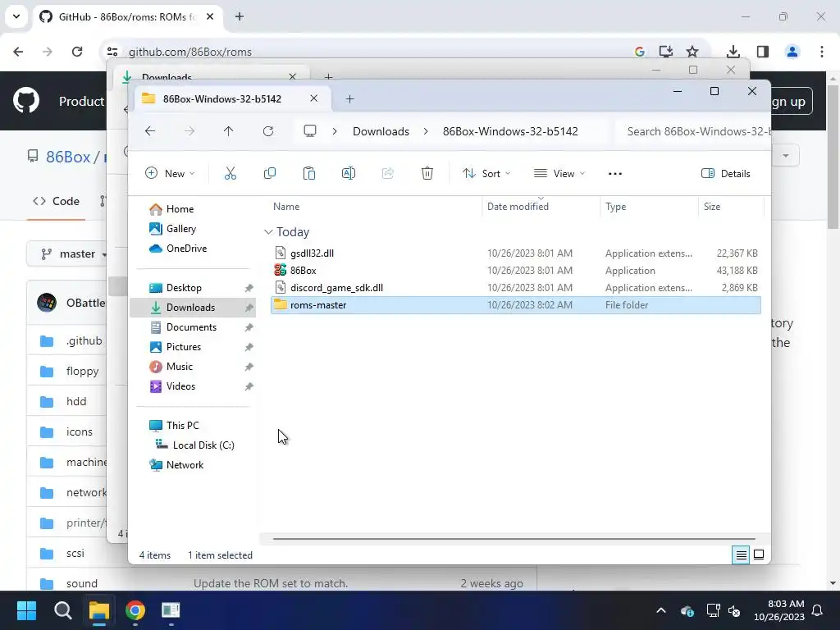Click the Share icon in Explorer toolbar

(x=388, y=174)
